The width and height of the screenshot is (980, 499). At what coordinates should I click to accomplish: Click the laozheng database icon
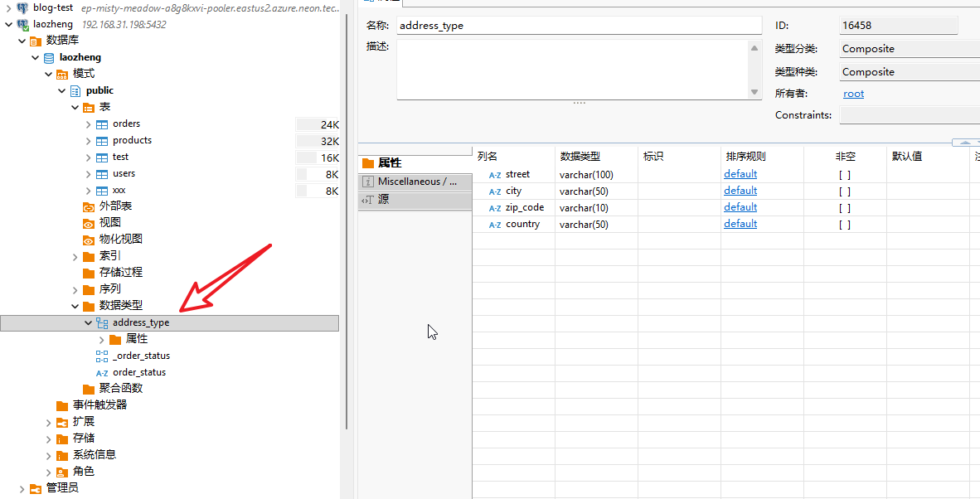point(49,58)
